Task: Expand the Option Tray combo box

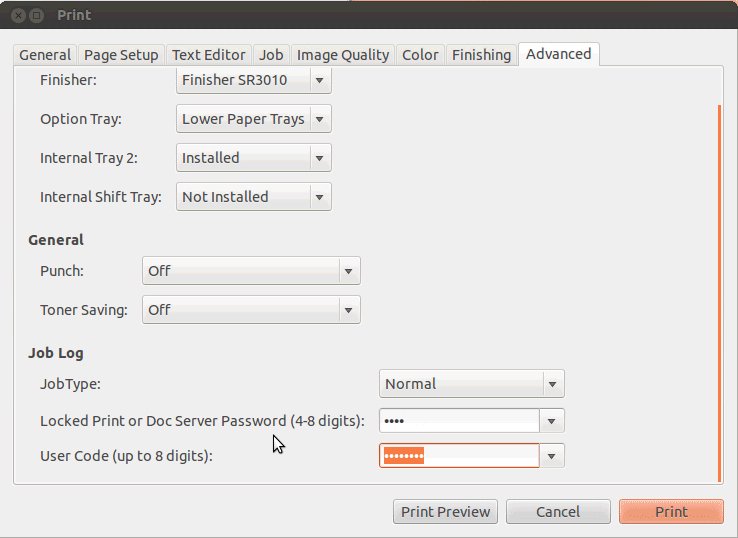Action: 254,119
